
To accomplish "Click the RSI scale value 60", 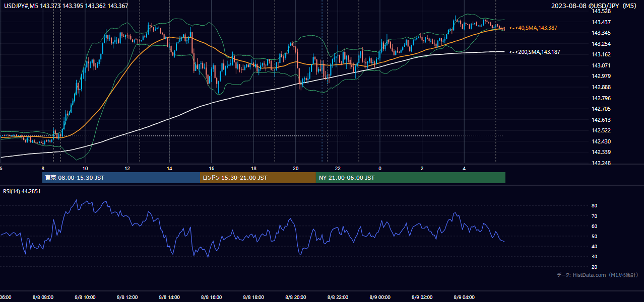I will [595, 226].
